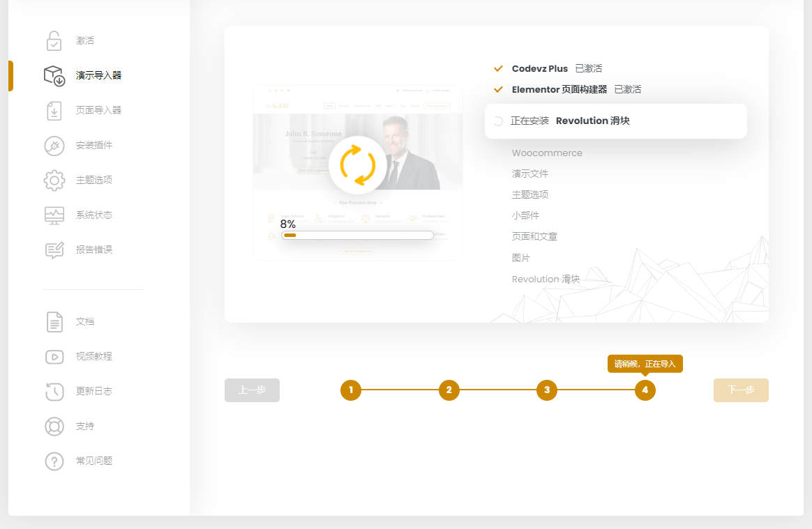This screenshot has height=529, width=812.
Task: Click the report error feedback icon
Action: 54,250
